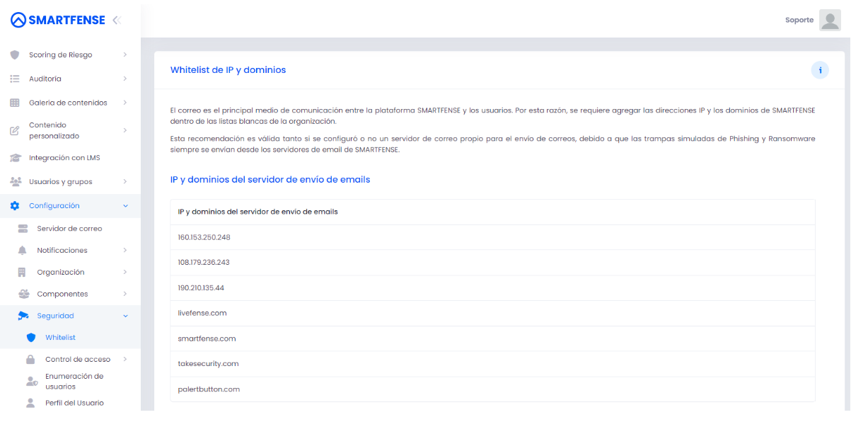Viewport: 868px width, 422px height.
Task: Open the info icon in the Whitelist panel
Action: (x=820, y=70)
